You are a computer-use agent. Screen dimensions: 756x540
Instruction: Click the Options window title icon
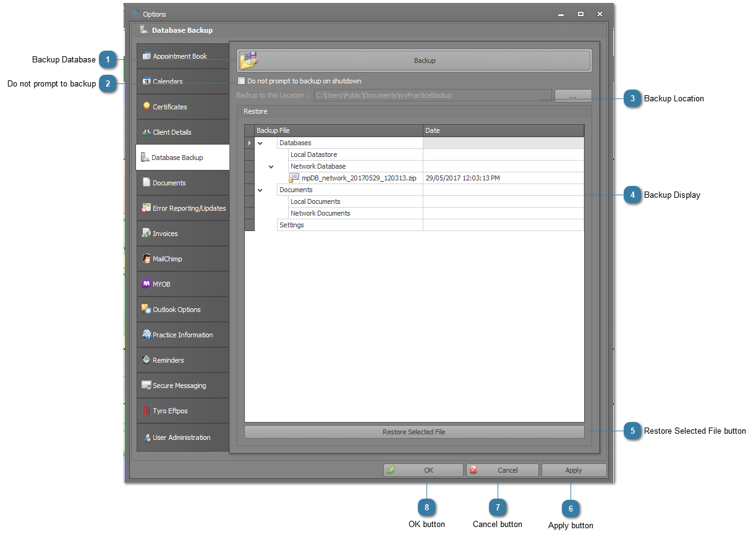tap(135, 13)
